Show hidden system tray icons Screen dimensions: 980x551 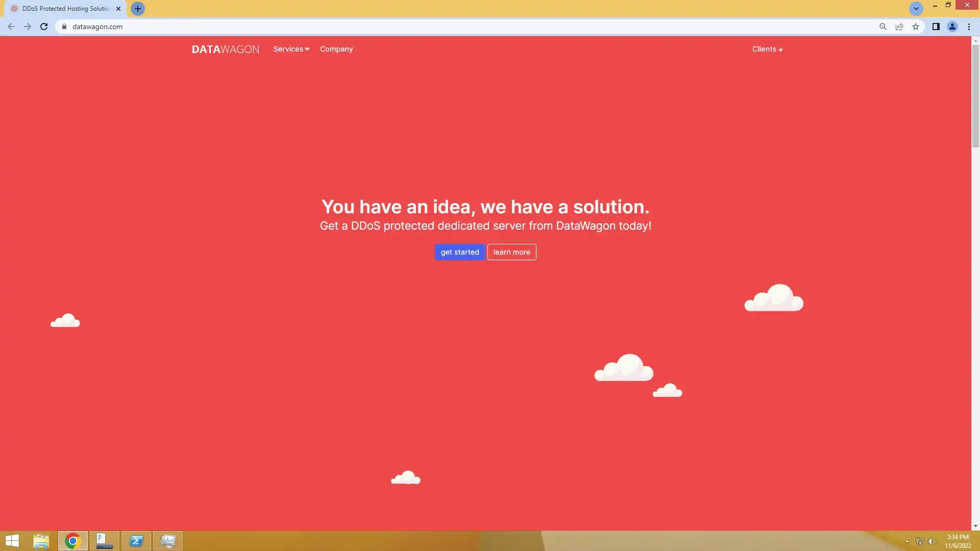click(907, 541)
